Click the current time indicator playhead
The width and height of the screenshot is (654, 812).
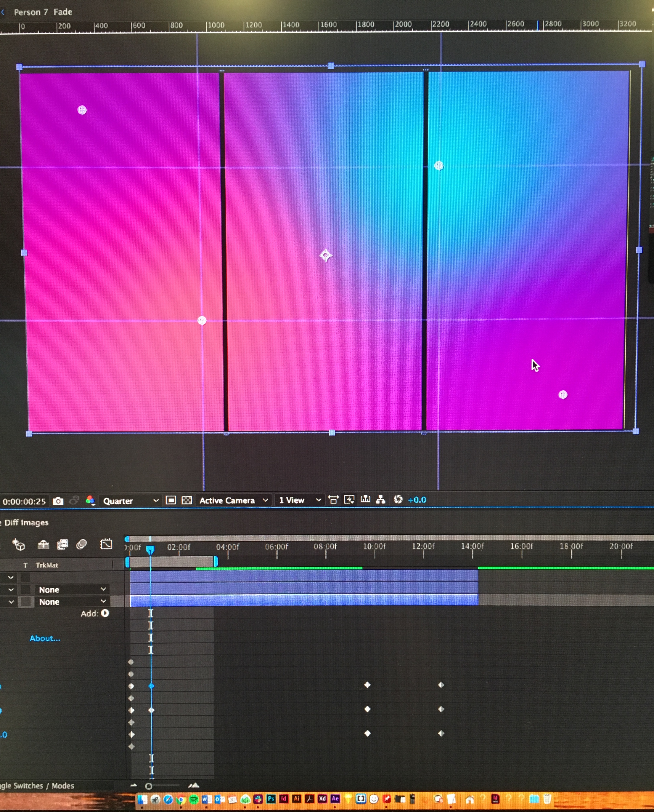tap(150, 550)
